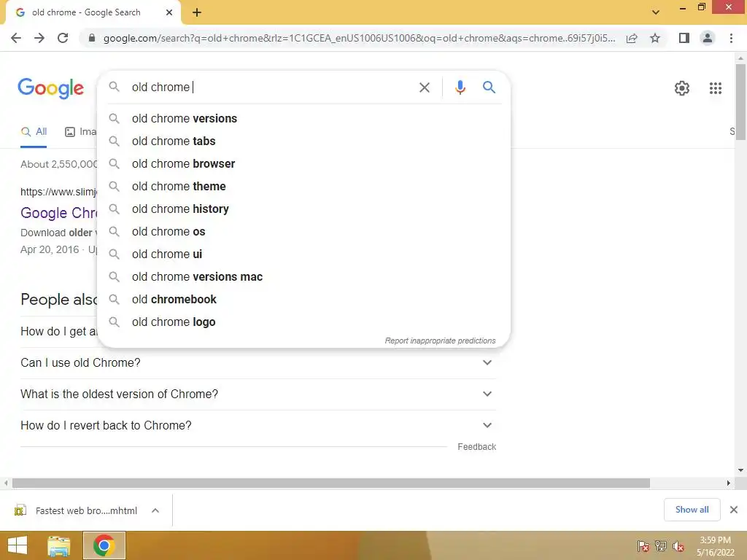
Task: Open the muted volume tray icon
Action: (x=678, y=546)
